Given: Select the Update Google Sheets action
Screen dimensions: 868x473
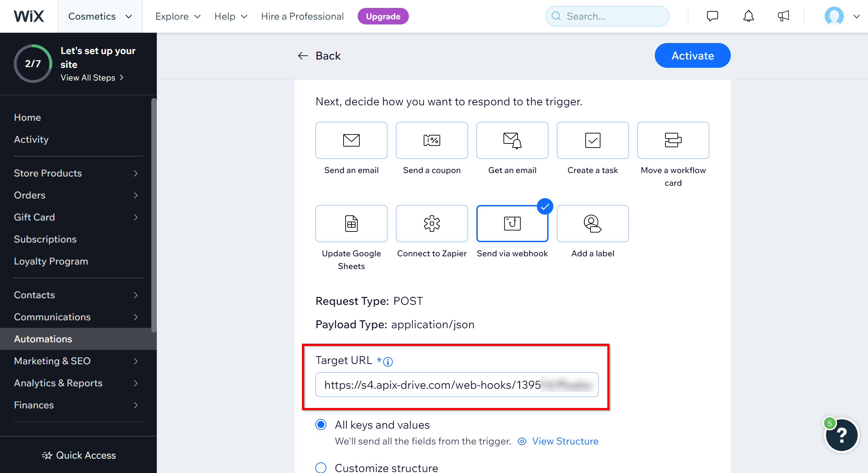Looking at the screenshot, I should click(351, 224).
